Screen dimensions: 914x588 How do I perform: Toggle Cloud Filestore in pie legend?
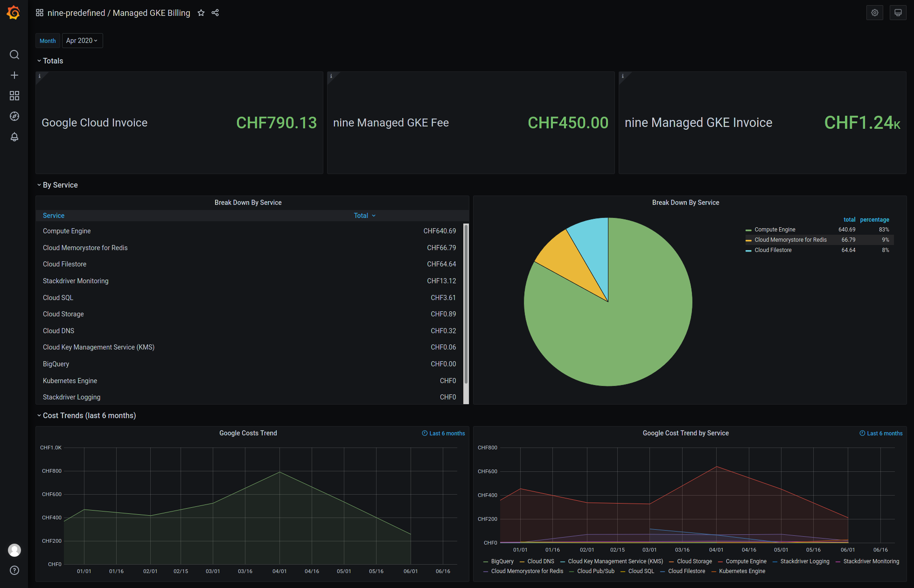click(x=773, y=250)
